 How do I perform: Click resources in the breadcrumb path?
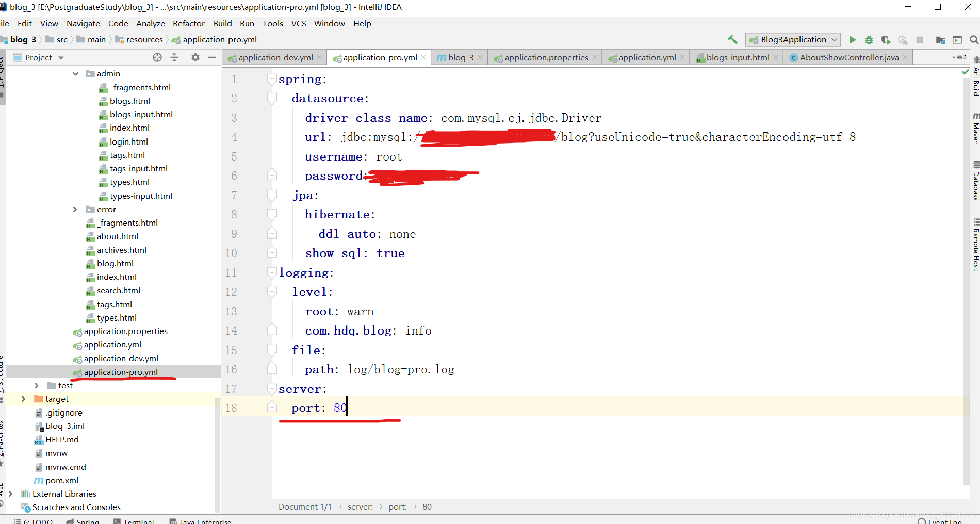click(139, 40)
